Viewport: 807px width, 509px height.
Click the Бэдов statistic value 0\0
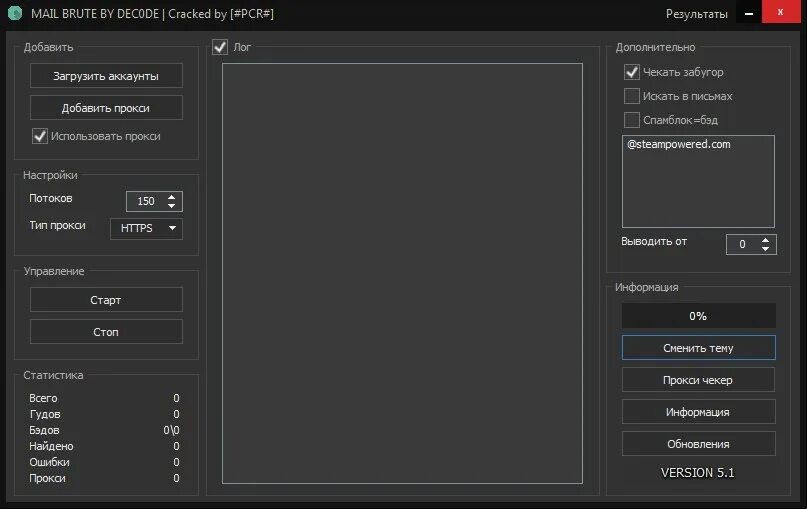coord(171,430)
